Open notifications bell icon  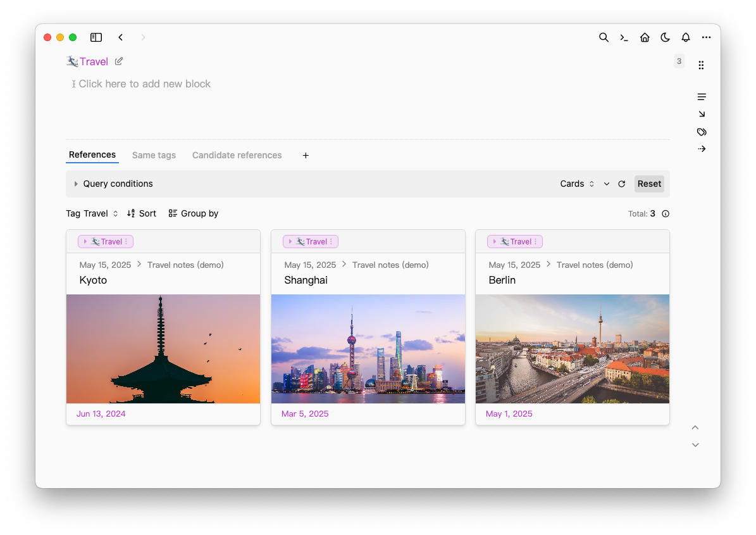[x=686, y=37]
